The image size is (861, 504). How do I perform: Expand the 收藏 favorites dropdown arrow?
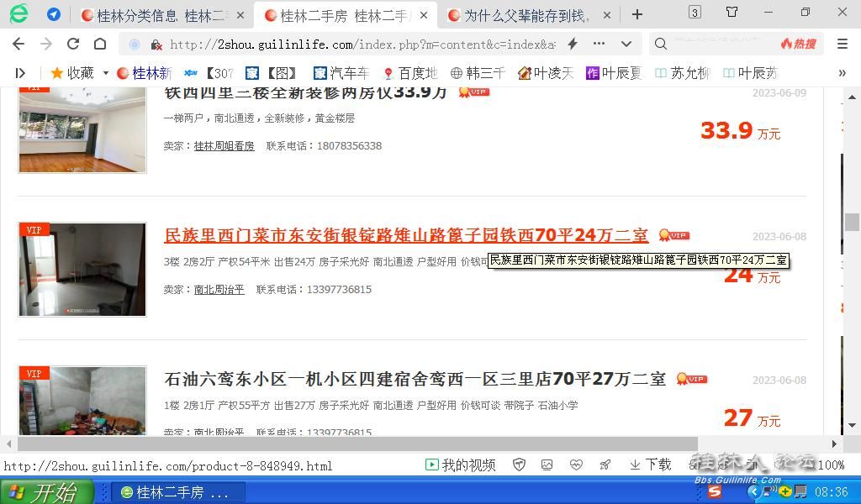point(105,73)
